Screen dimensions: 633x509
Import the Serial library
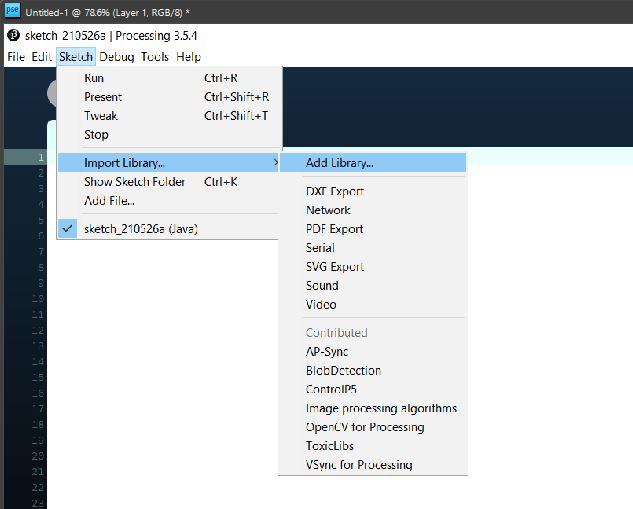coord(373,248)
